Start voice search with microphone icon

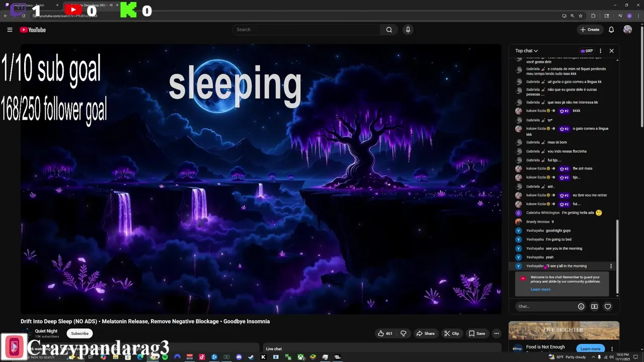pyautogui.click(x=408, y=30)
